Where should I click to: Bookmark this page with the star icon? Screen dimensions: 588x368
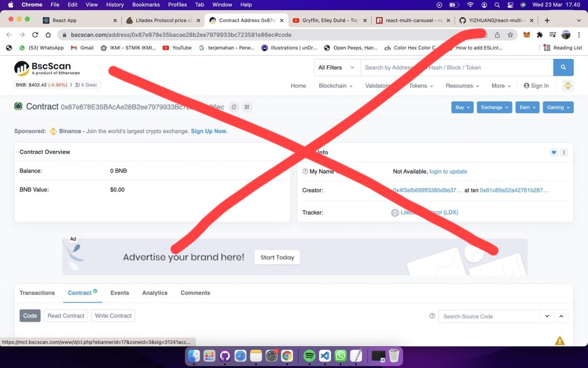(510, 35)
